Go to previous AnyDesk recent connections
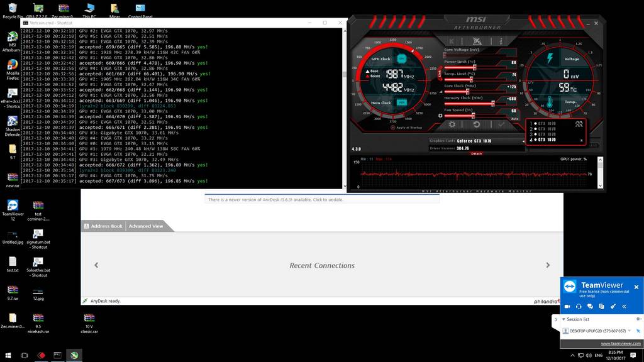Screen dimensions: 644x362 [x=96, y=265]
